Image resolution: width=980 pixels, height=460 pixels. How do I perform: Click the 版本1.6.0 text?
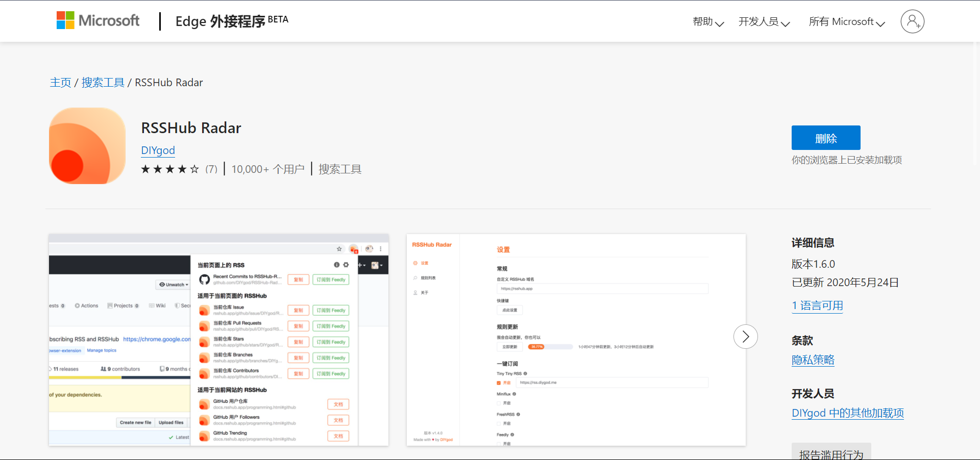pyautogui.click(x=813, y=264)
